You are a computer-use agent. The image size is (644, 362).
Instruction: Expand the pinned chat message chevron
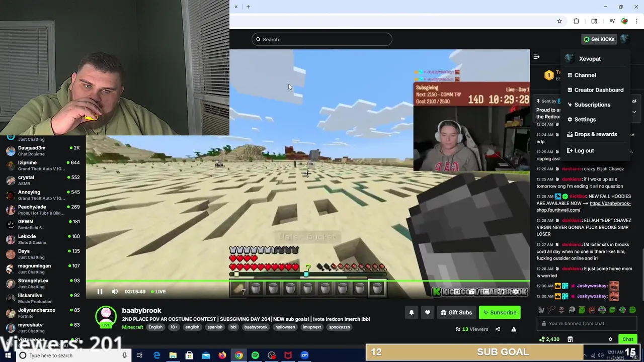634,112
